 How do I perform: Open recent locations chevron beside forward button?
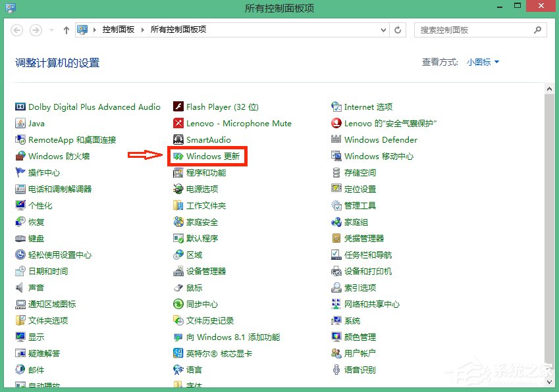point(51,30)
